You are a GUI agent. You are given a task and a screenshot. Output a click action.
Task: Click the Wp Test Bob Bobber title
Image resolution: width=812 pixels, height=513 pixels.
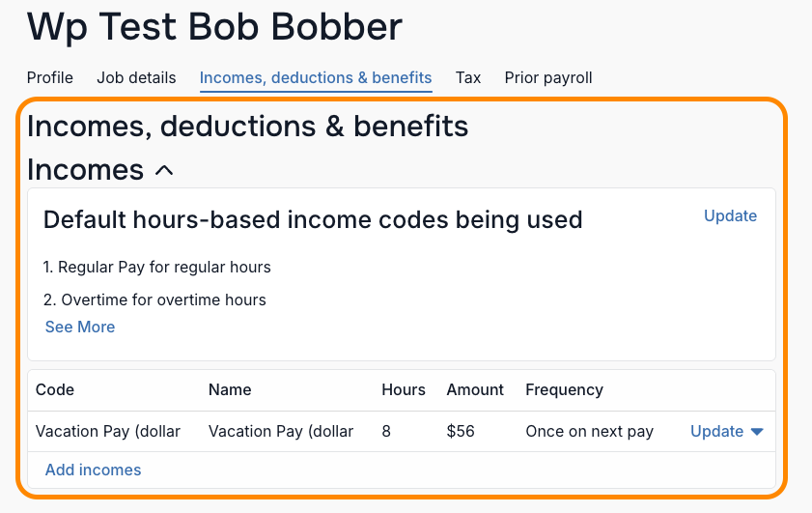(214, 27)
